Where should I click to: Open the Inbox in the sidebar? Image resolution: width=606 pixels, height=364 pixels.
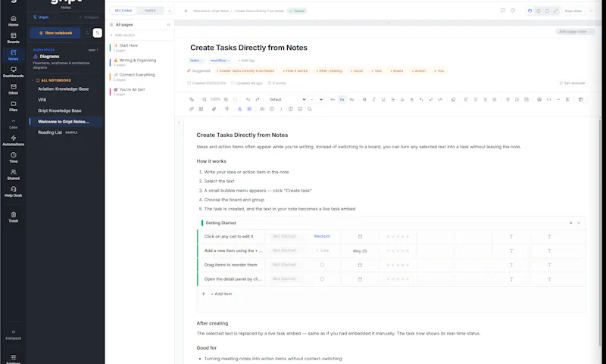(13, 89)
